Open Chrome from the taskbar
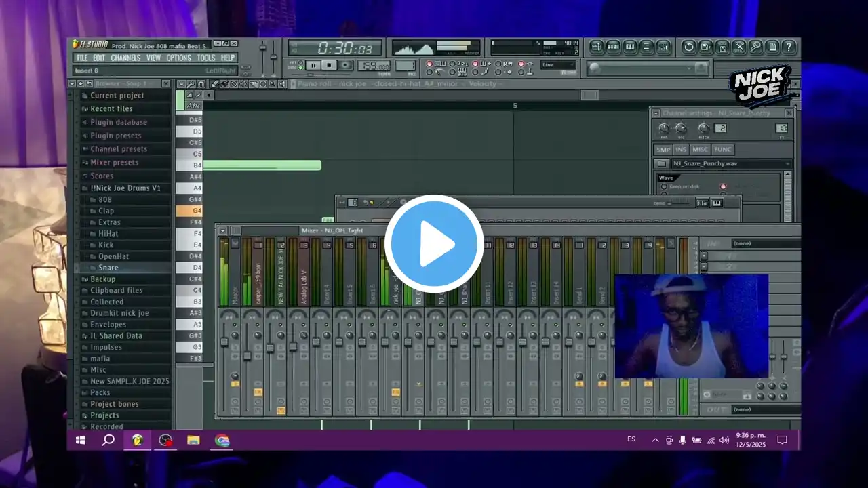 click(x=222, y=441)
